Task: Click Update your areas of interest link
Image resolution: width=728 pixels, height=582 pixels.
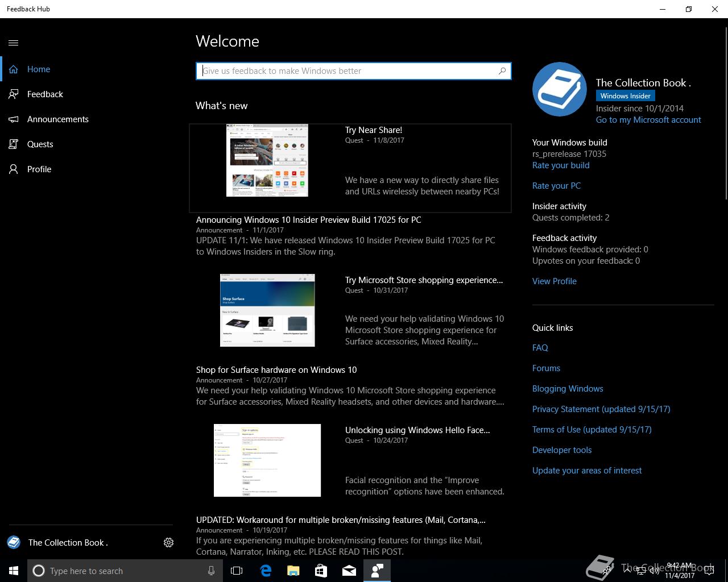Action: [x=587, y=471]
